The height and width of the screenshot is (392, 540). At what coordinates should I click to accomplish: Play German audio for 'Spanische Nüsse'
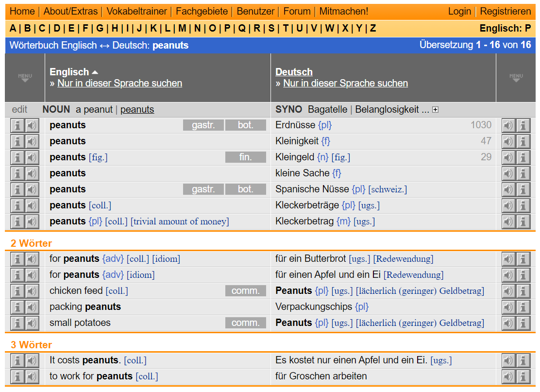(508, 189)
